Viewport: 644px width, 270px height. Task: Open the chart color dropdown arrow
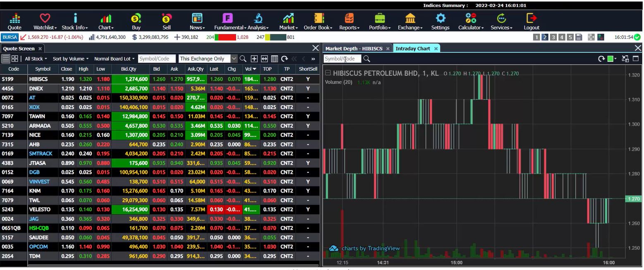pos(616,59)
